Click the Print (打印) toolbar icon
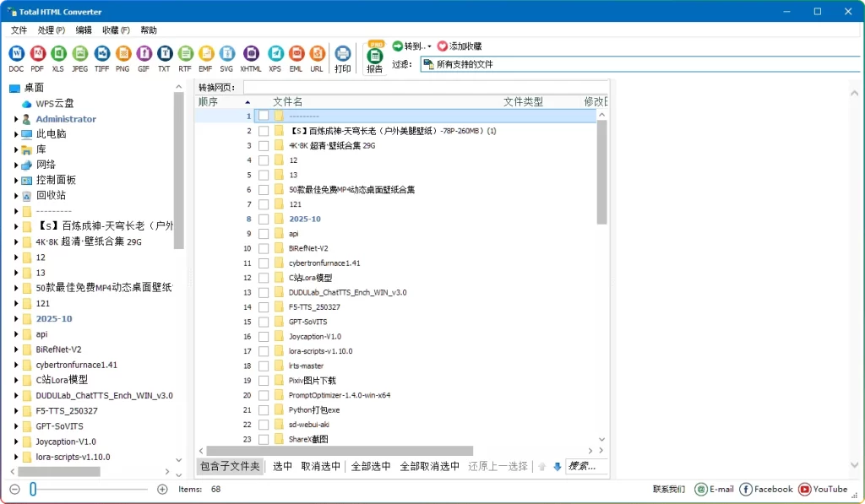 point(342,55)
